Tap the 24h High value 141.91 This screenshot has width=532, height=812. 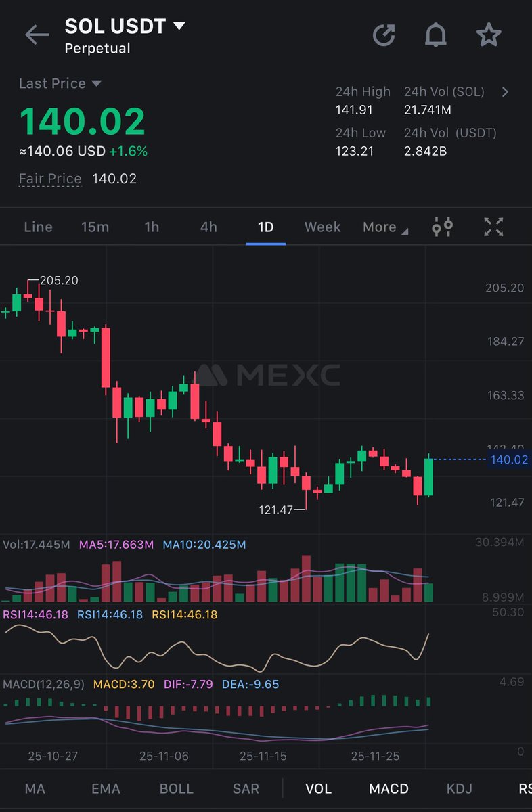pos(355,110)
